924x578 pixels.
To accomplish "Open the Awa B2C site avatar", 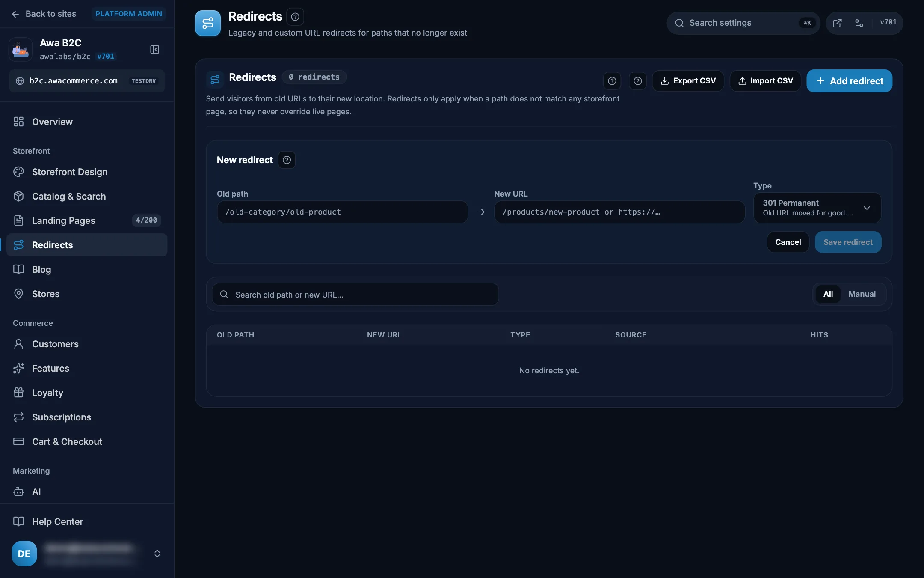I will (20, 49).
